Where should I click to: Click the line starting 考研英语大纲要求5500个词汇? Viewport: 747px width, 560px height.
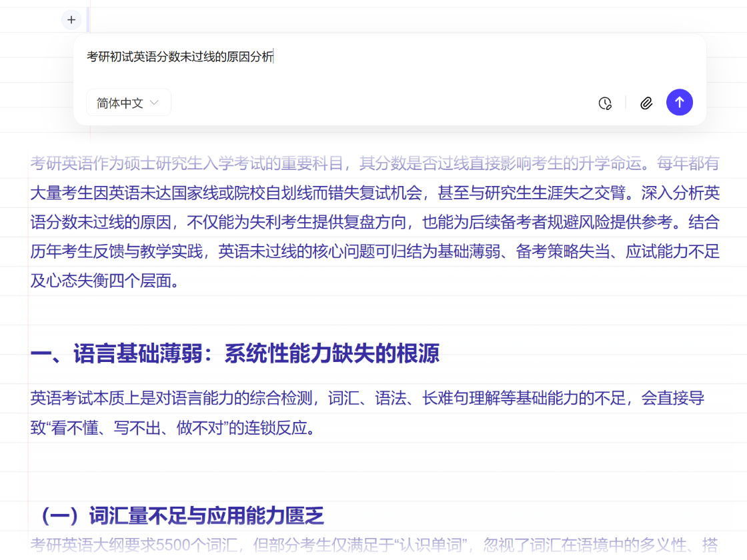pyautogui.click(x=373, y=545)
